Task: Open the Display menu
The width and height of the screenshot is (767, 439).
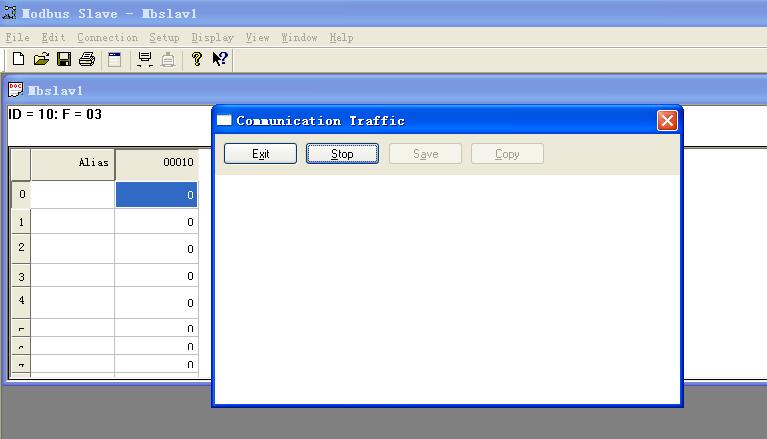Action: (213, 38)
